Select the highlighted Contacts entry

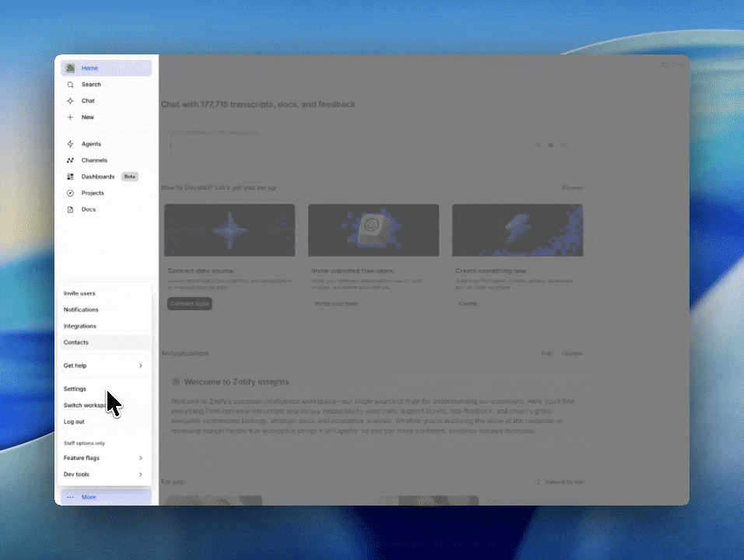(104, 342)
